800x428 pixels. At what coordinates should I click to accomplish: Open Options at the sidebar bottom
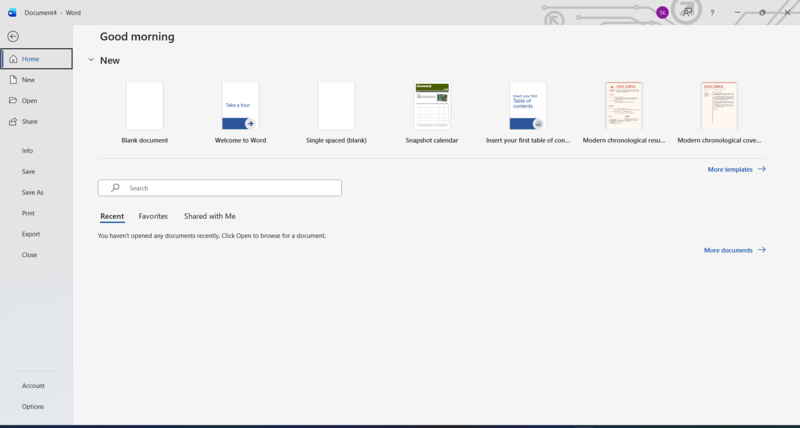tap(33, 406)
